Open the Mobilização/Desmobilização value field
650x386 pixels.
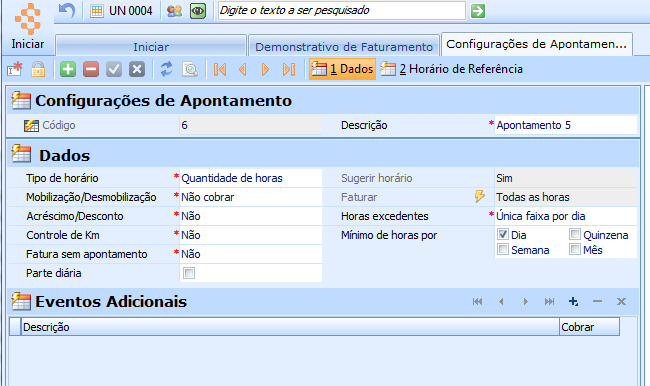(251, 197)
